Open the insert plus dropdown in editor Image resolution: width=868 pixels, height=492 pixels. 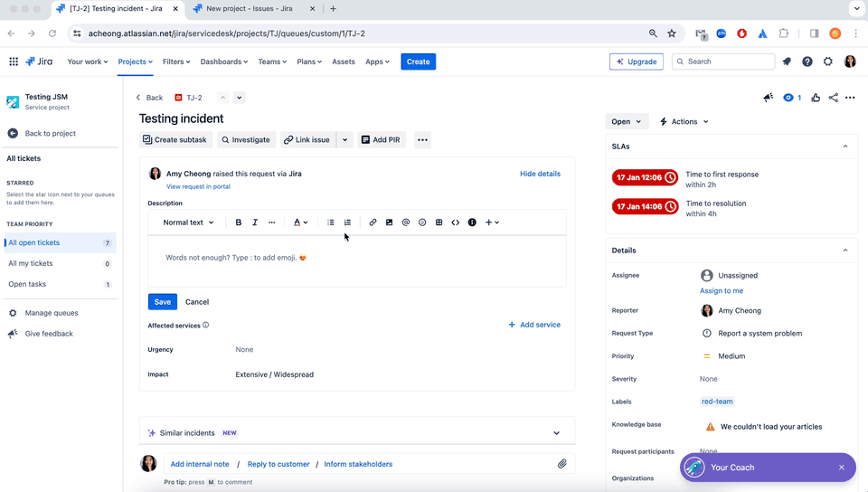492,222
